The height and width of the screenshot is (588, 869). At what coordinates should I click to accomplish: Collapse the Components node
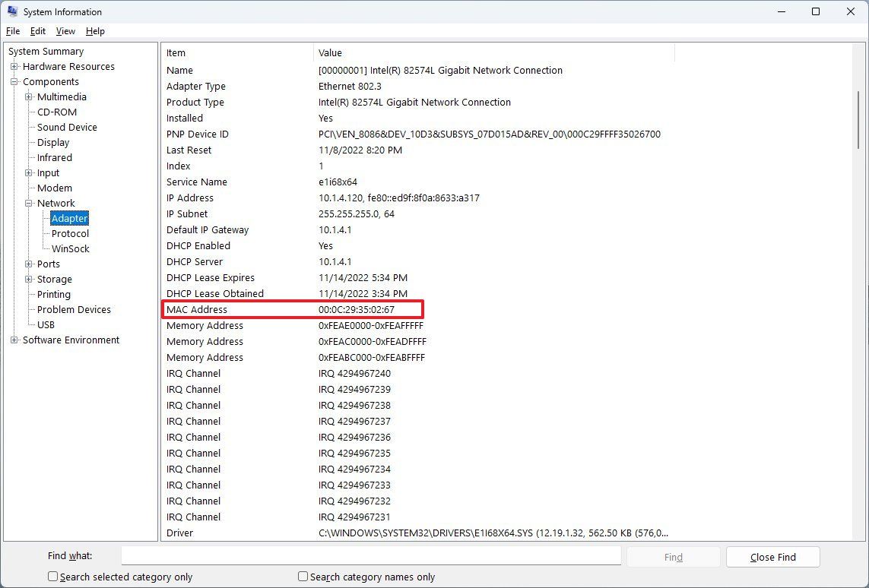coord(14,81)
